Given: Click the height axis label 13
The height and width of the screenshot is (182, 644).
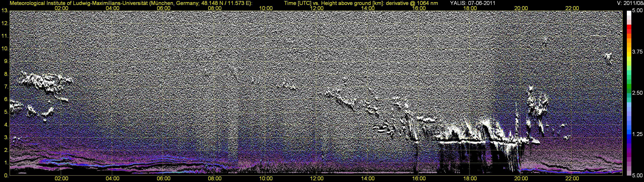Looking at the screenshot, I should pos(5,11).
